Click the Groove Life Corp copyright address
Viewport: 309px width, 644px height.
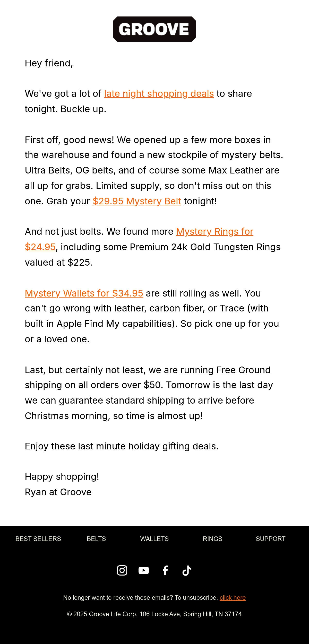click(x=154, y=614)
